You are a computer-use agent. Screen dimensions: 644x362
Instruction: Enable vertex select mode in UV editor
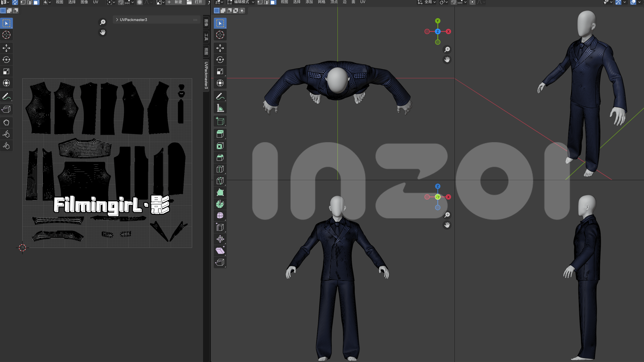[23, 2]
